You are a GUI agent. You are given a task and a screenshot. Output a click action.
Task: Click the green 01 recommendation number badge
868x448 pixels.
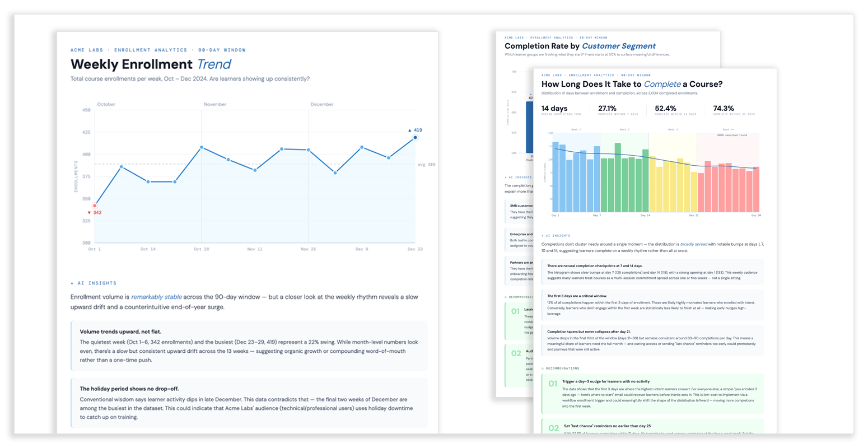[x=553, y=384]
